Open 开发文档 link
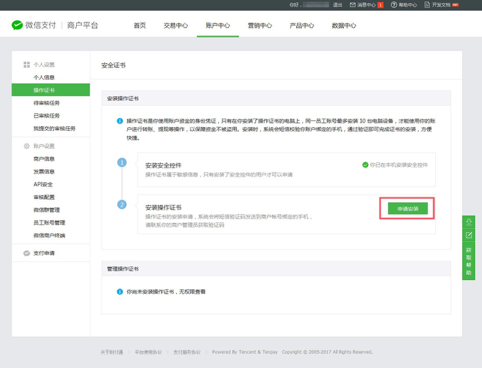The width and height of the screenshot is (482, 368). point(441,5)
